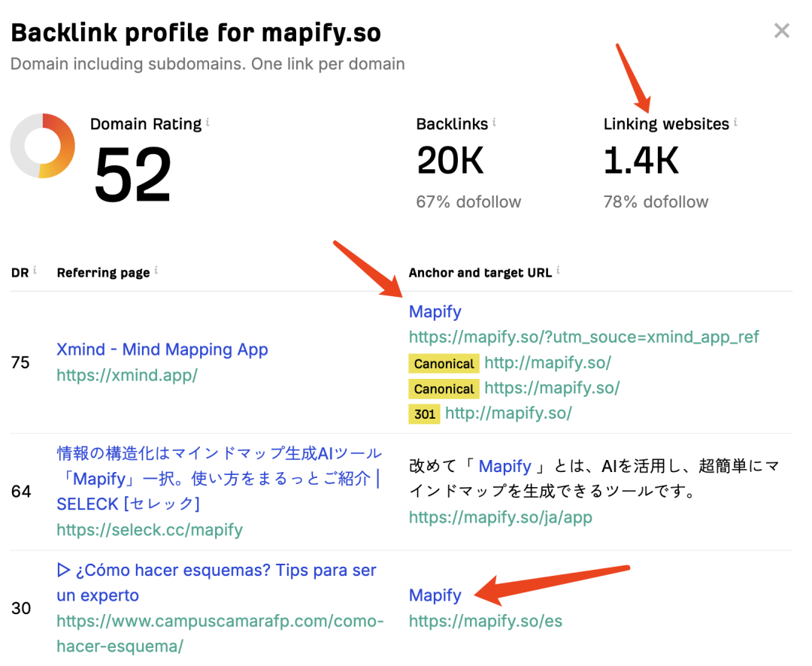Click the info icon beside Backlinks
Image resolution: width=812 pixels, height=666 pixels.
click(494, 123)
